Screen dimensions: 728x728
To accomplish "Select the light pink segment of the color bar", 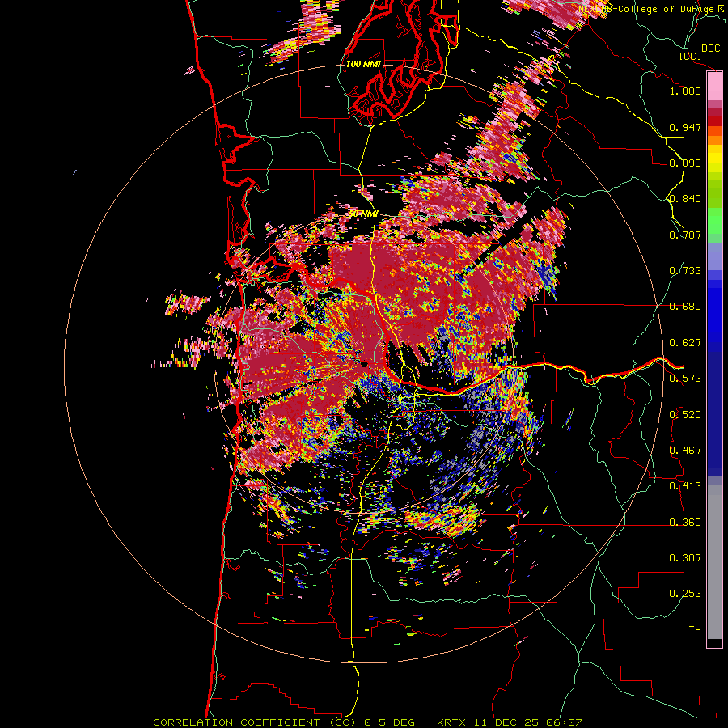I will (x=714, y=86).
